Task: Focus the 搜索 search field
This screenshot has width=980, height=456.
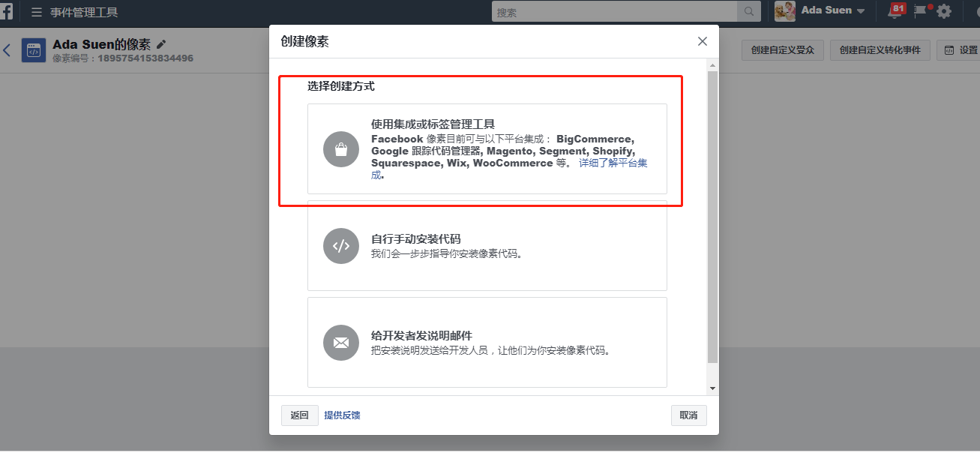Action: pos(613,12)
